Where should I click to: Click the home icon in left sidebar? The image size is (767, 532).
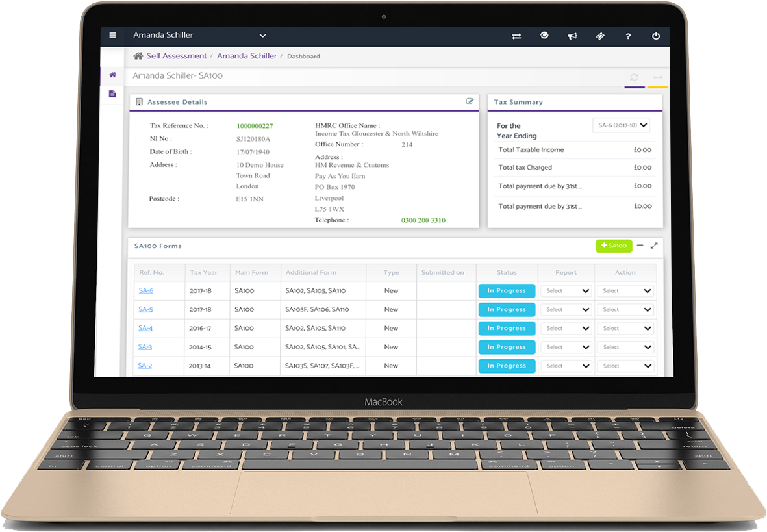coord(112,75)
